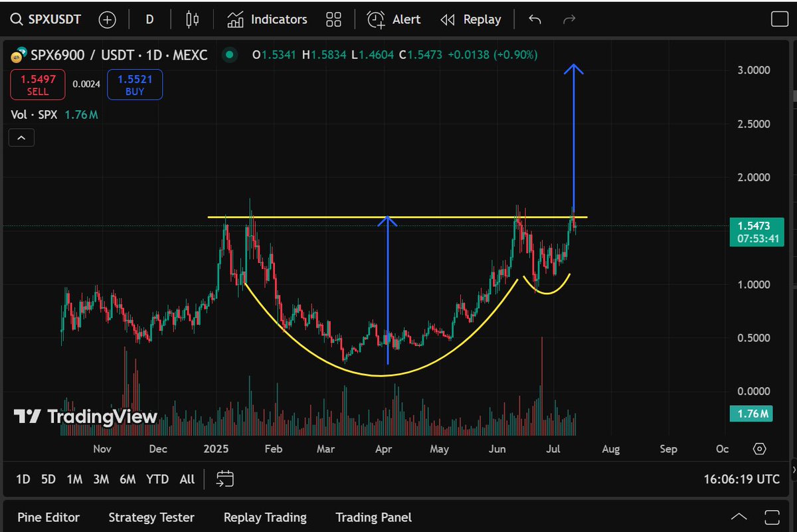Click the 0.5000 price axis label
The height and width of the screenshot is (532, 797).
pyautogui.click(x=755, y=338)
